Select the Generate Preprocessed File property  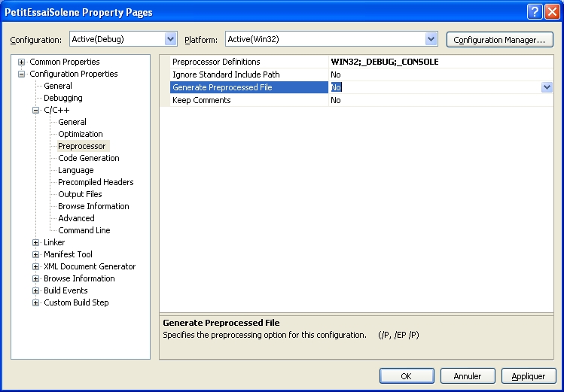coord(249,87)
